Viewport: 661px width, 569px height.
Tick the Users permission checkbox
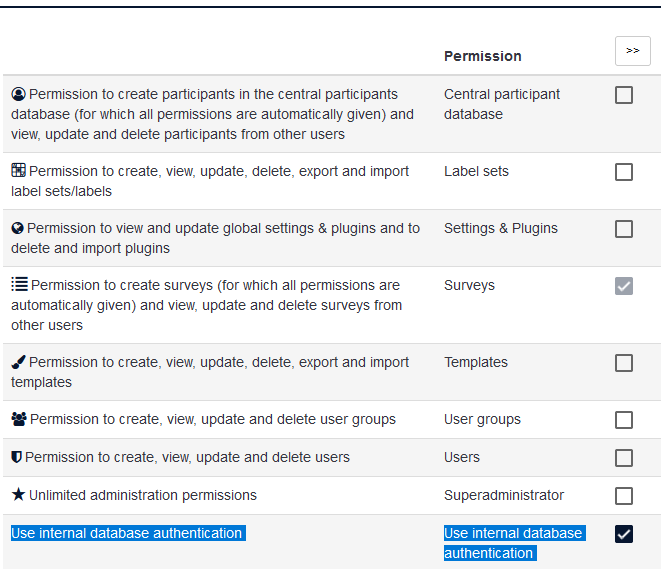623,458
